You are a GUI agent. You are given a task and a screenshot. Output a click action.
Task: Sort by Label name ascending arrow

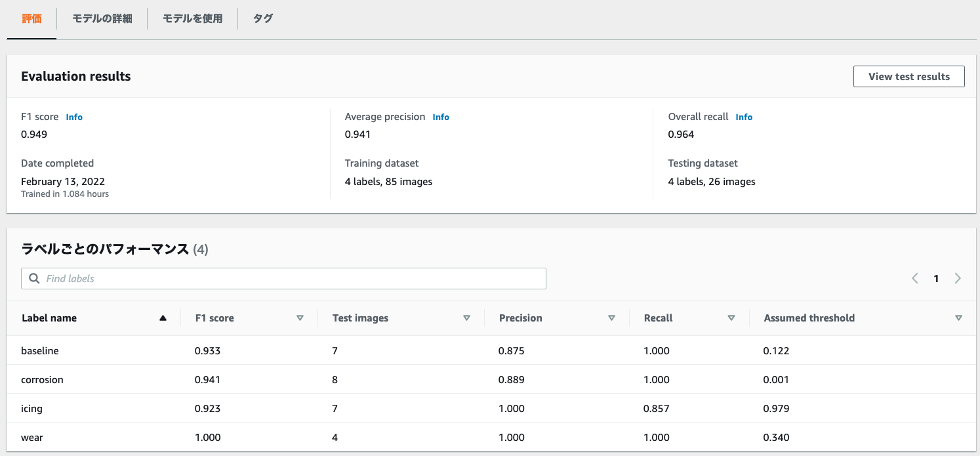point(163,318)
